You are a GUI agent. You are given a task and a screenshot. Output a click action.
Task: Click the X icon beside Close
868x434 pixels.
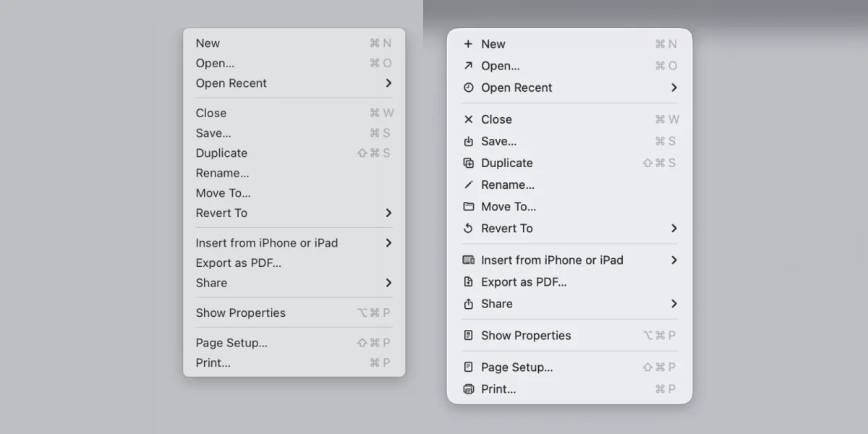pos(469,119)
